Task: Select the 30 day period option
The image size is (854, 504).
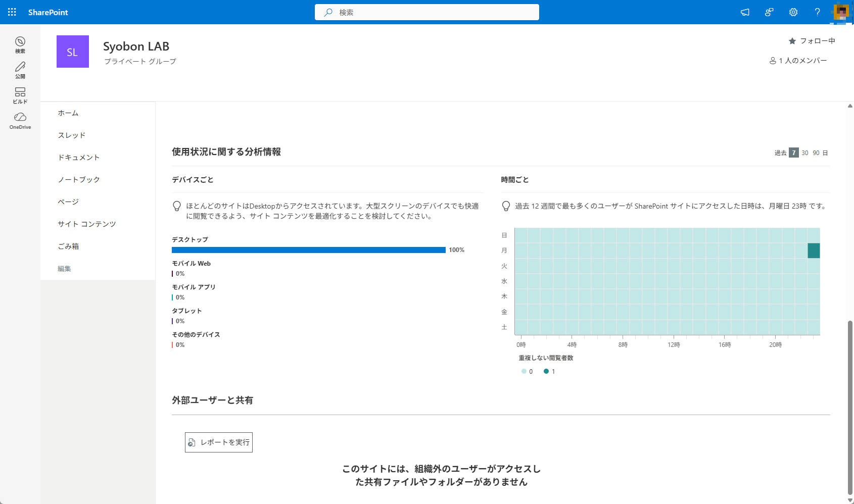Action: (x=805, y=153)
